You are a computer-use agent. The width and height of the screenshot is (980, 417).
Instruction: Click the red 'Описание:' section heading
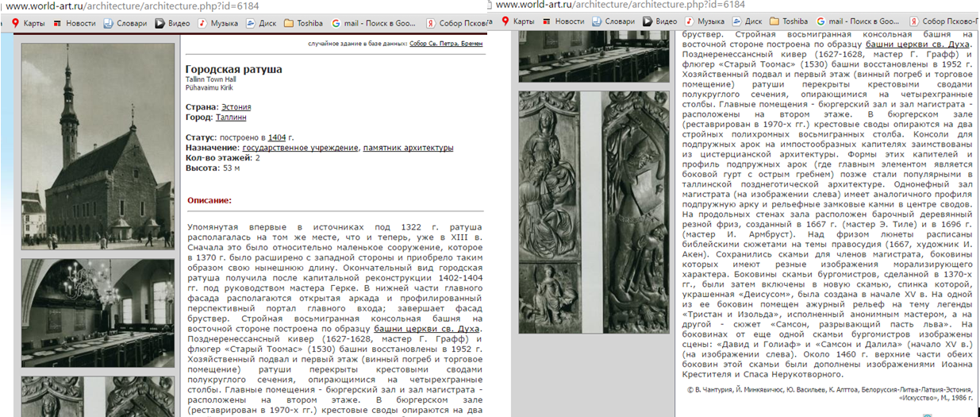click(209, 200)
